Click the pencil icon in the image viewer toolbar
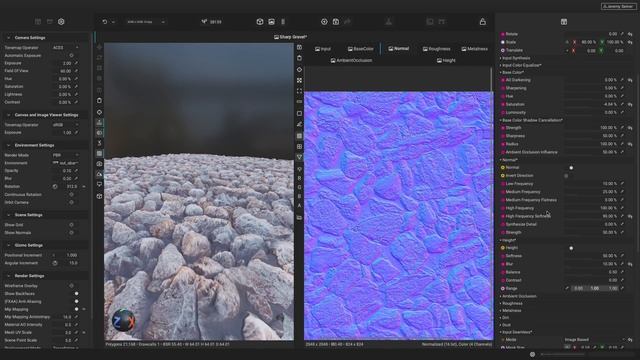 pyautogui.click(x=299, y=124)
